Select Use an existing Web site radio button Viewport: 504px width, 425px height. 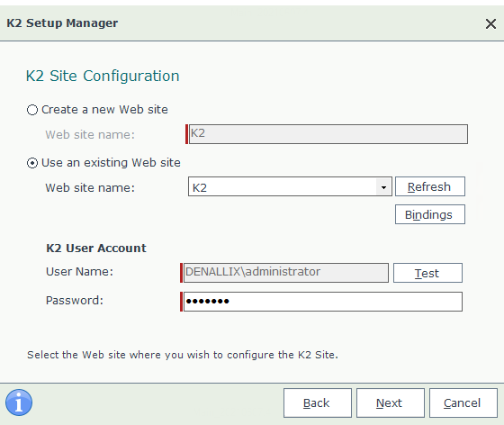pyautogui.click(x=32, y=163)
